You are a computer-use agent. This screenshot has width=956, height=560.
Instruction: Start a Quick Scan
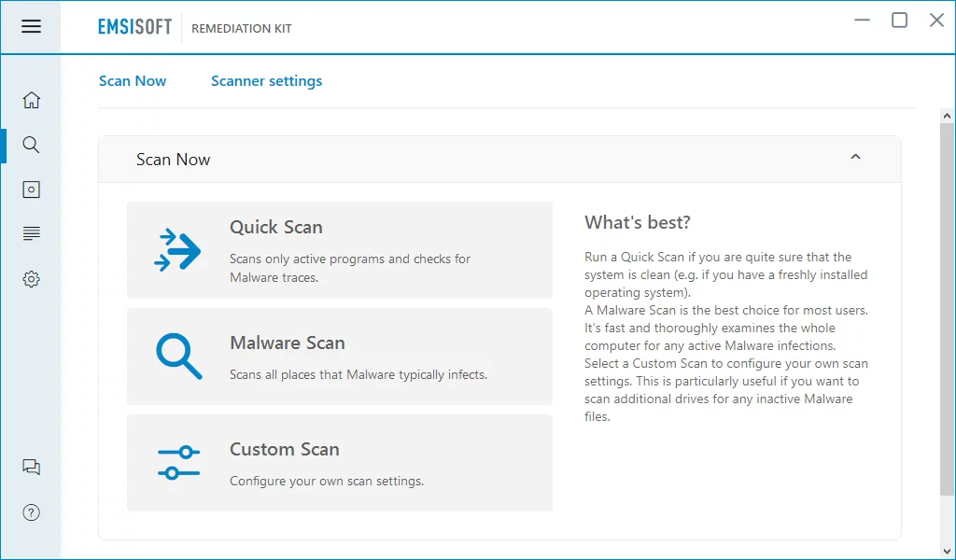(276, 227)
